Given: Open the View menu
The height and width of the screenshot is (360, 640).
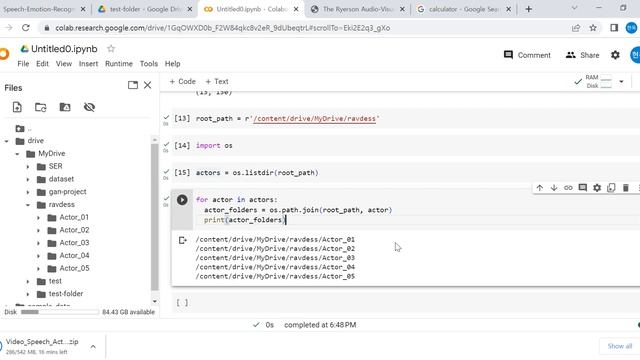Looking at the screenshot, I should pyautogui.click(x=64, y=64).
